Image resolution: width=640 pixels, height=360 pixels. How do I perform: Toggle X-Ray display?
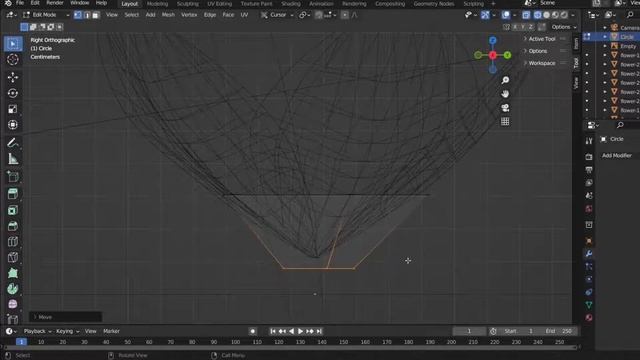526,15
